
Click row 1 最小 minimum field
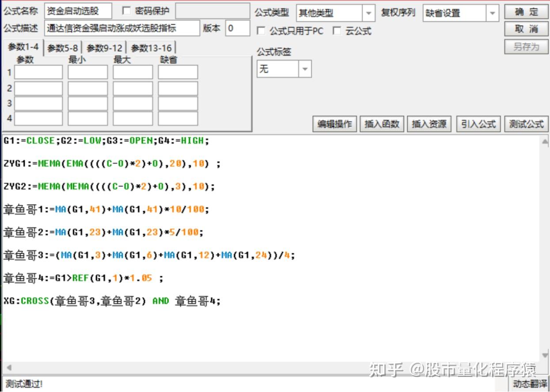(x=88, y=72)
